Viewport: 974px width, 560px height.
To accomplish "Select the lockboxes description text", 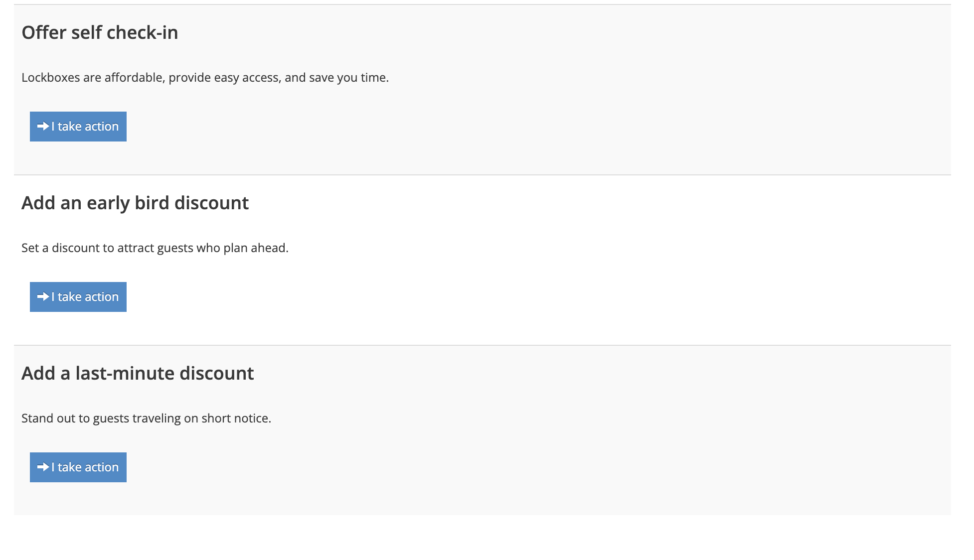I will click(x=205, y=77).
